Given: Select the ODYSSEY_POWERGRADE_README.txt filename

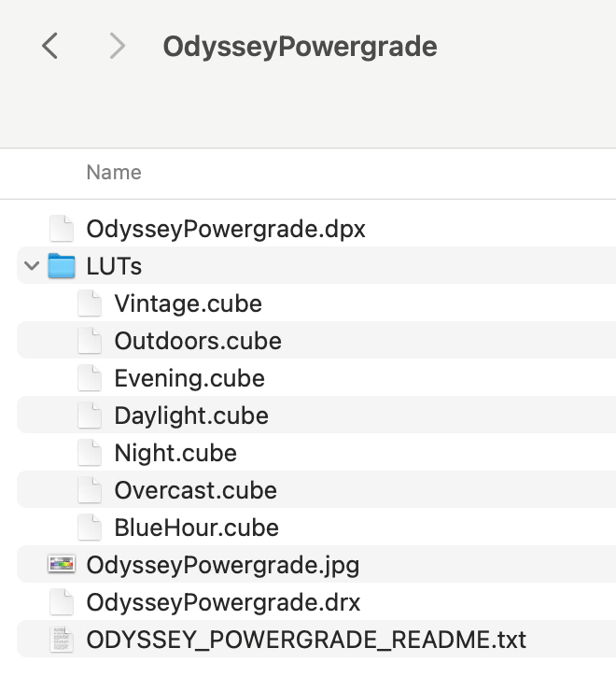Looking at the screenshot, I should click(306, 640).
